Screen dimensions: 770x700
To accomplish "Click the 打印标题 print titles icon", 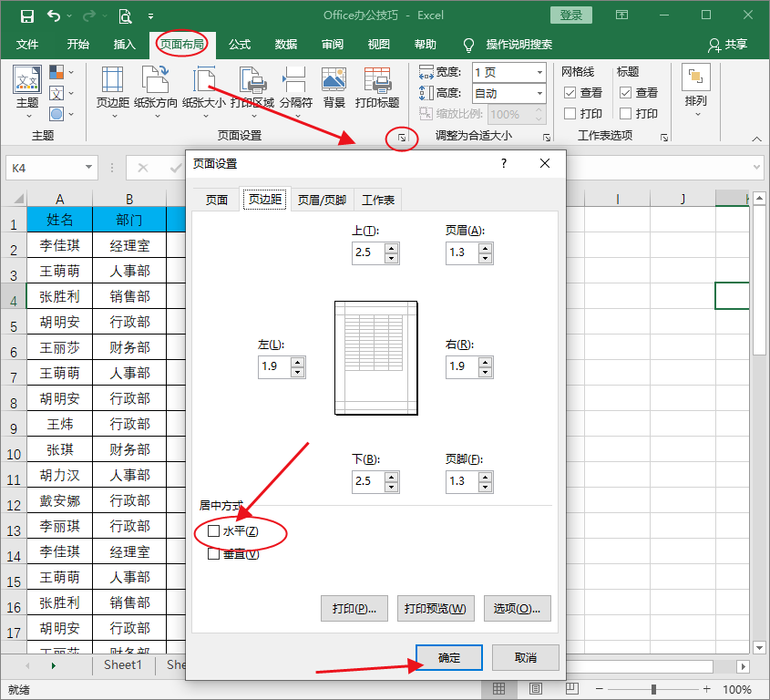I will (x=377, y=87).
